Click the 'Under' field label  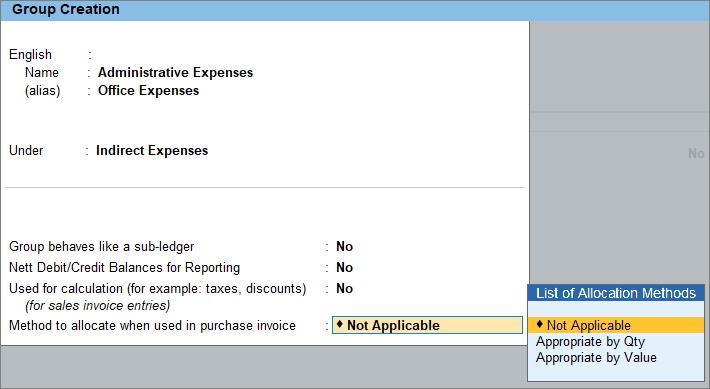click(x=26, y=150)
